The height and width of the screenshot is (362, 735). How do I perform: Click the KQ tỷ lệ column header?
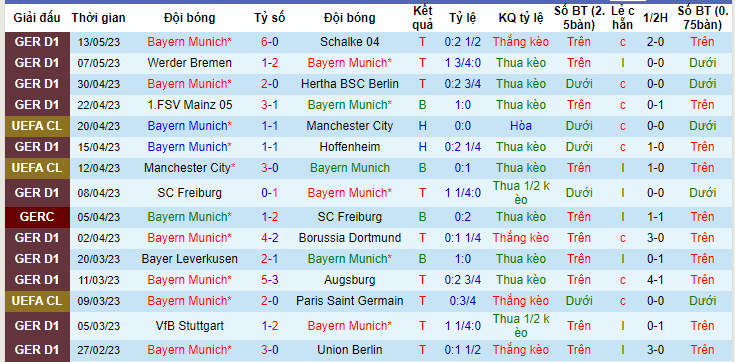(x=521, y=18)
